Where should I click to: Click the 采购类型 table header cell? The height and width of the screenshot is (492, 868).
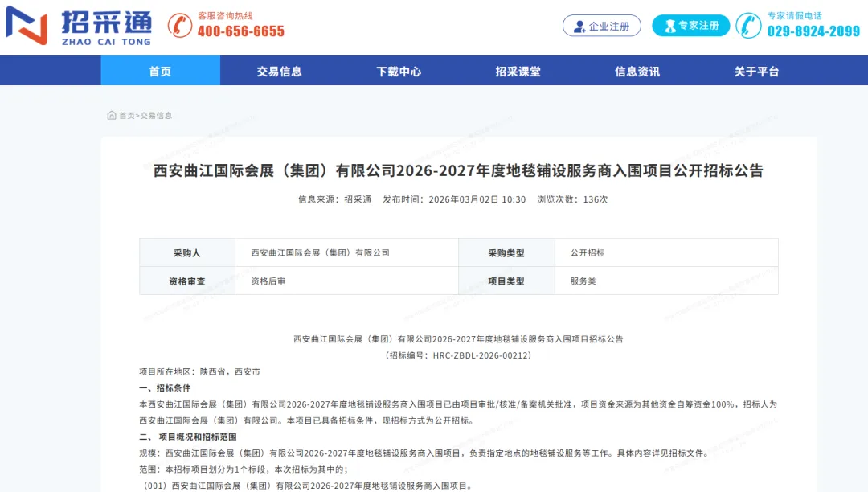point(506,253)
